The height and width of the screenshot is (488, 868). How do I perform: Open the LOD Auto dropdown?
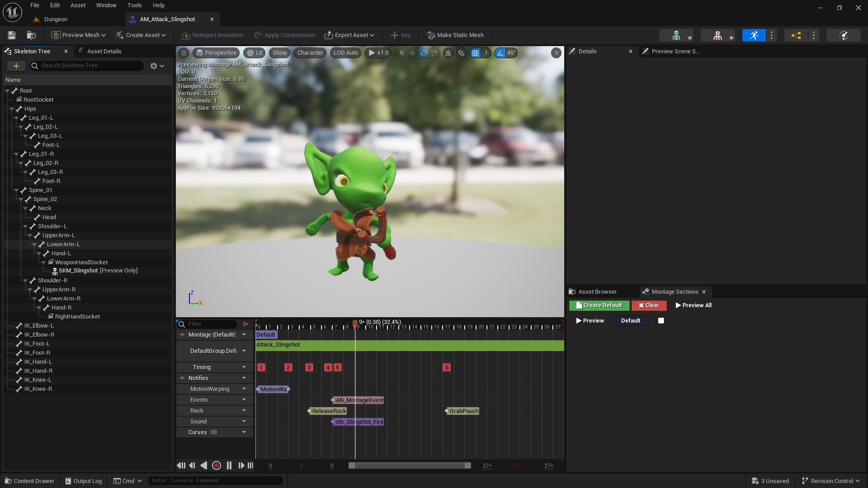[x=346, y=53]
